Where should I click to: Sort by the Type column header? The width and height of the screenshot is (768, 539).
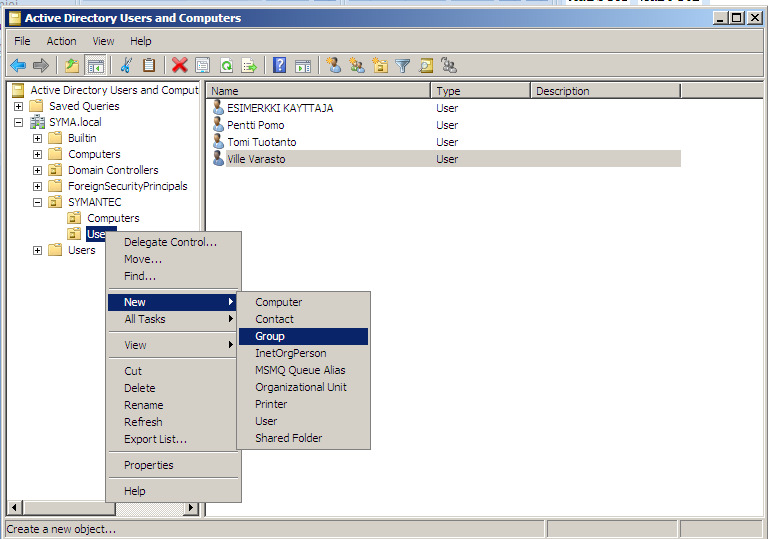click(480, 91)
